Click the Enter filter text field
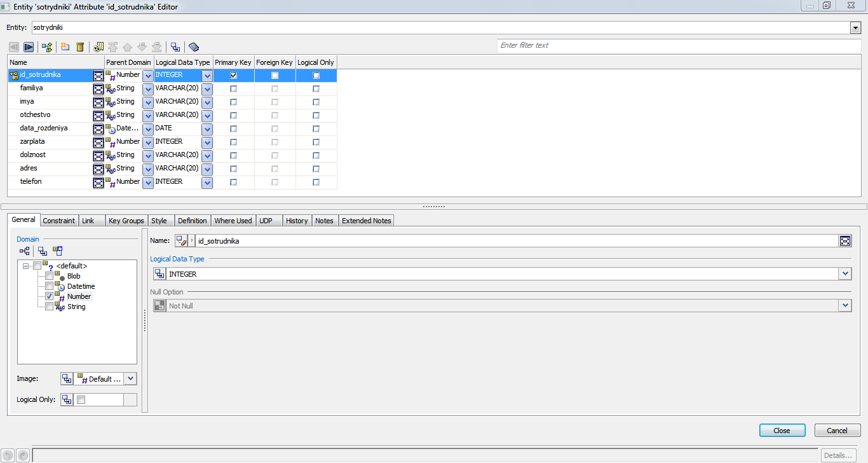The width and height of the screenshot is (868, 463). click(x=679, y=46)
